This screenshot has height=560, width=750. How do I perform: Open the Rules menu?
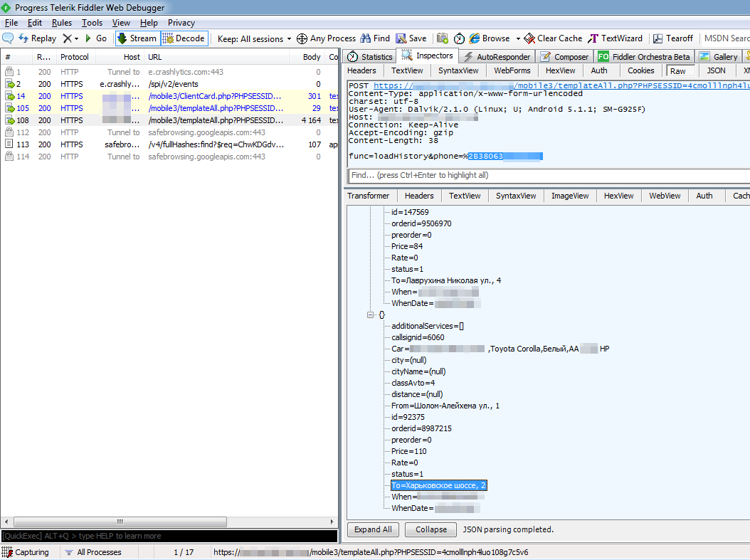pos(62,23)
